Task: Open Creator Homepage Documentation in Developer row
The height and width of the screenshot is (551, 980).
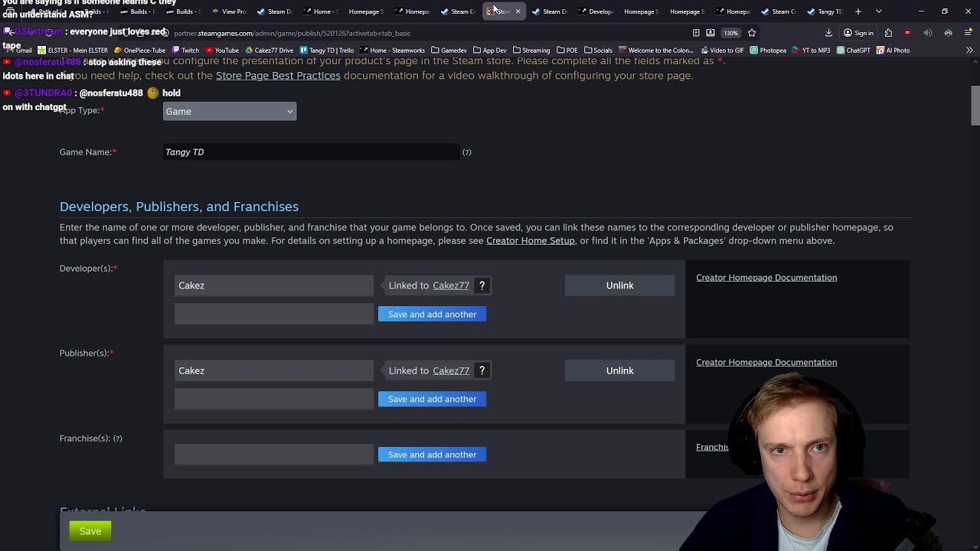Action: pos(766,278)
